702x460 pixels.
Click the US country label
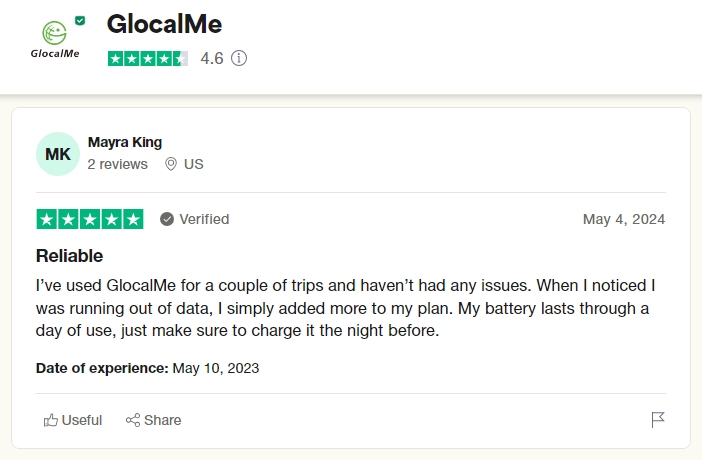point(194,164)
